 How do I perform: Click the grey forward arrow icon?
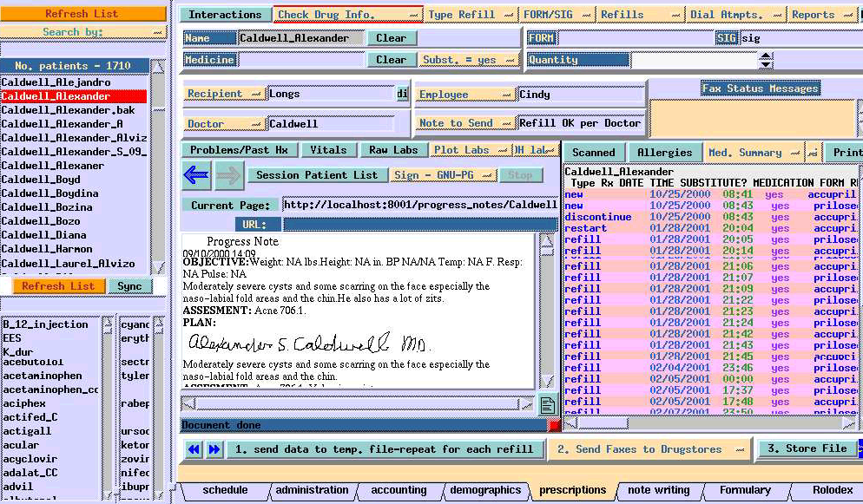coord(228,175)
